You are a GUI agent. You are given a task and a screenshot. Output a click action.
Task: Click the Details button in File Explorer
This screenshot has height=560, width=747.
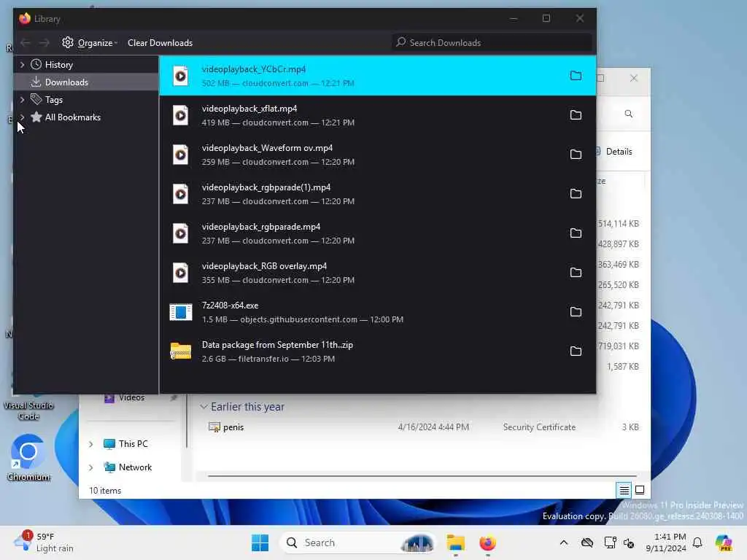pos(614,152)
